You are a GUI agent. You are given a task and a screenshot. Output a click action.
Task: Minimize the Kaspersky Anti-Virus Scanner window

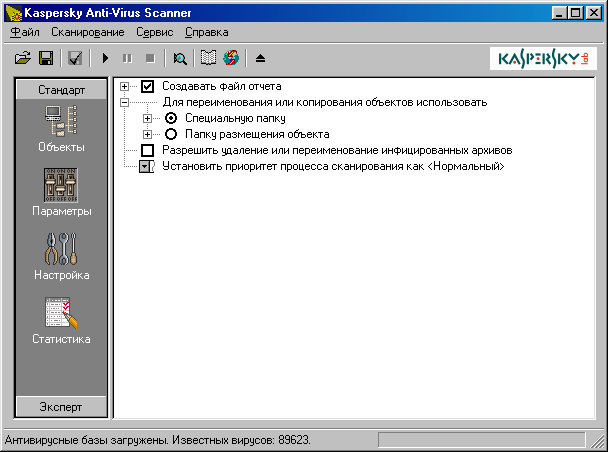tap(559, 14)
